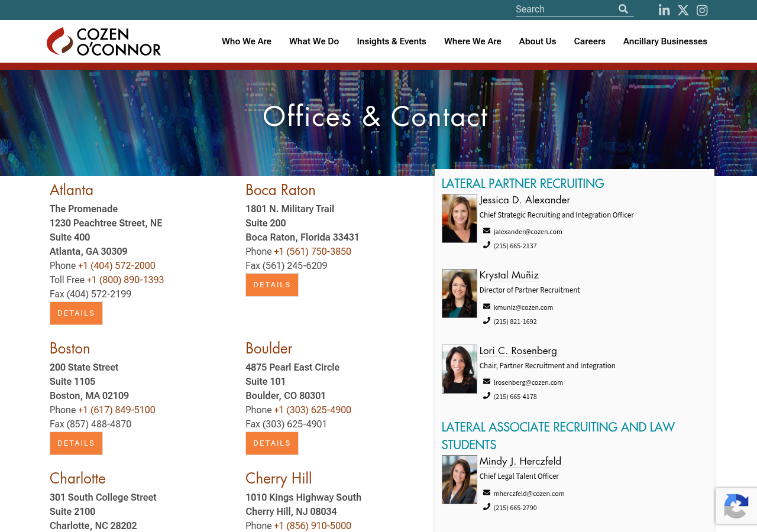Click Krystal Muñiz's photo
The width and height of the screenshot is (757, 532).
(x=460, y=293)
